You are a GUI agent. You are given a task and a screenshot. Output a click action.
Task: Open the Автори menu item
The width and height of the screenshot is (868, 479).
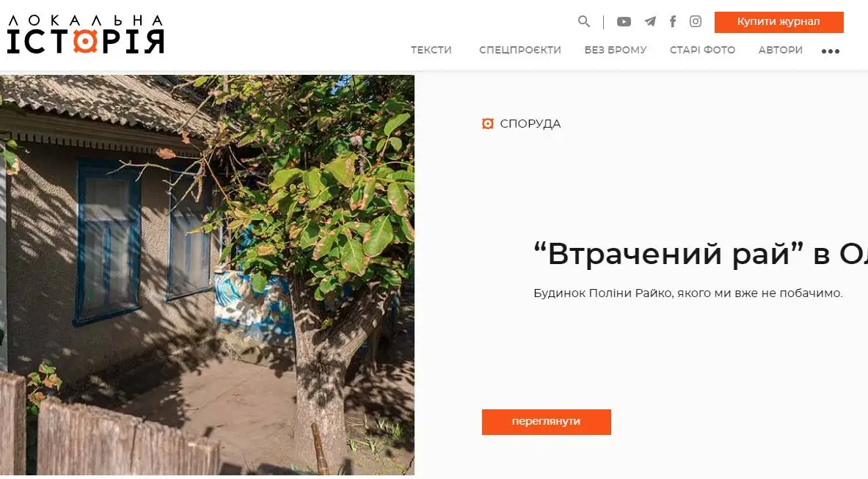[781, 50]
